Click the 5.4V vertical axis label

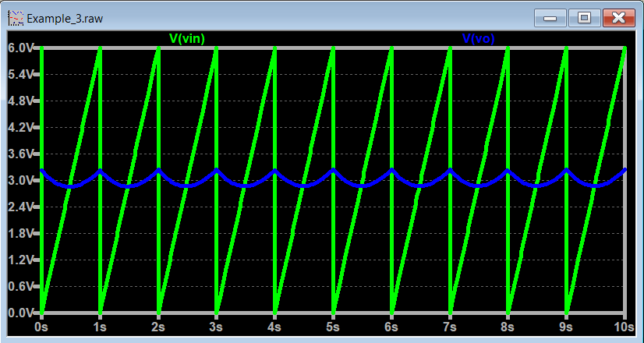20,75
